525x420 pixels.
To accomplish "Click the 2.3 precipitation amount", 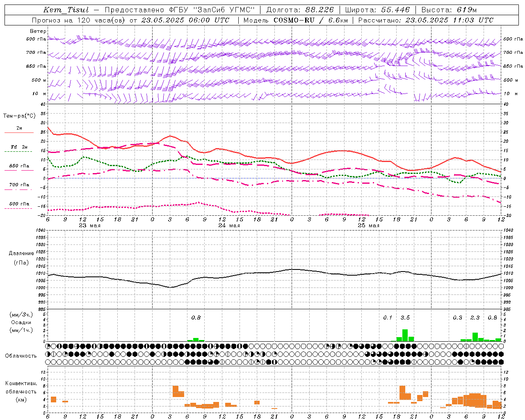I will pos(475,317).
